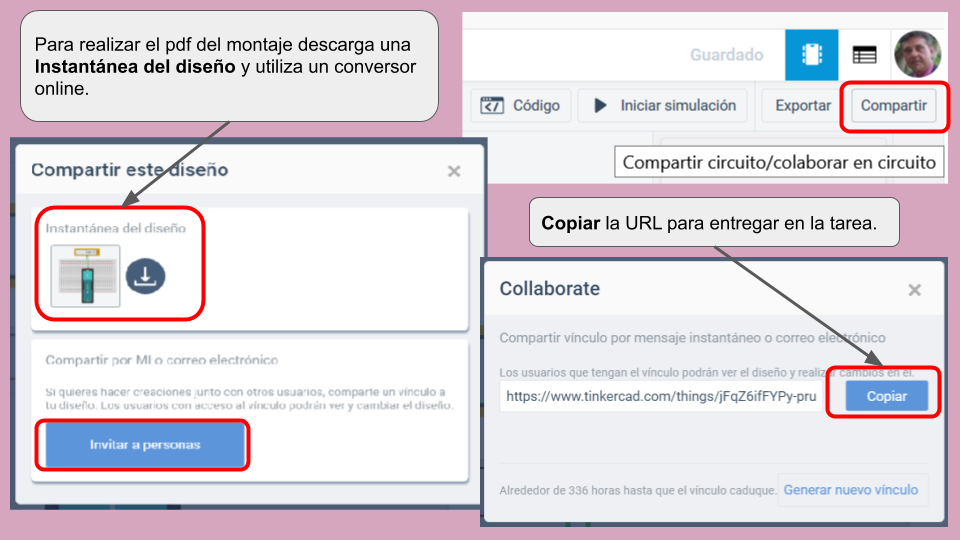Screen dimensions: 960x540
Task: Click the breadboard snapshot thumbnail
Action: (86, 276)
